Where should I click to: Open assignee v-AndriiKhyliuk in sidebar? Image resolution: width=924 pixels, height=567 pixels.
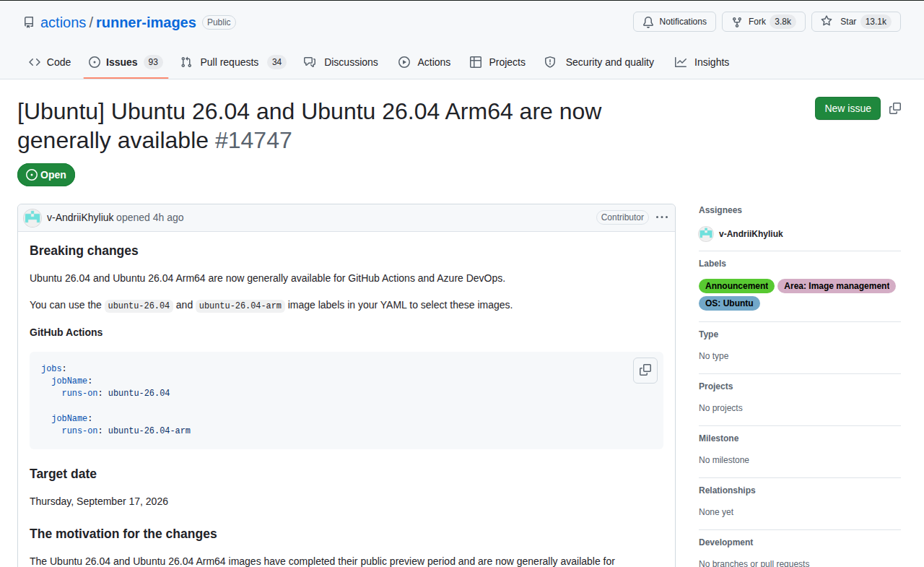point(751,234)
